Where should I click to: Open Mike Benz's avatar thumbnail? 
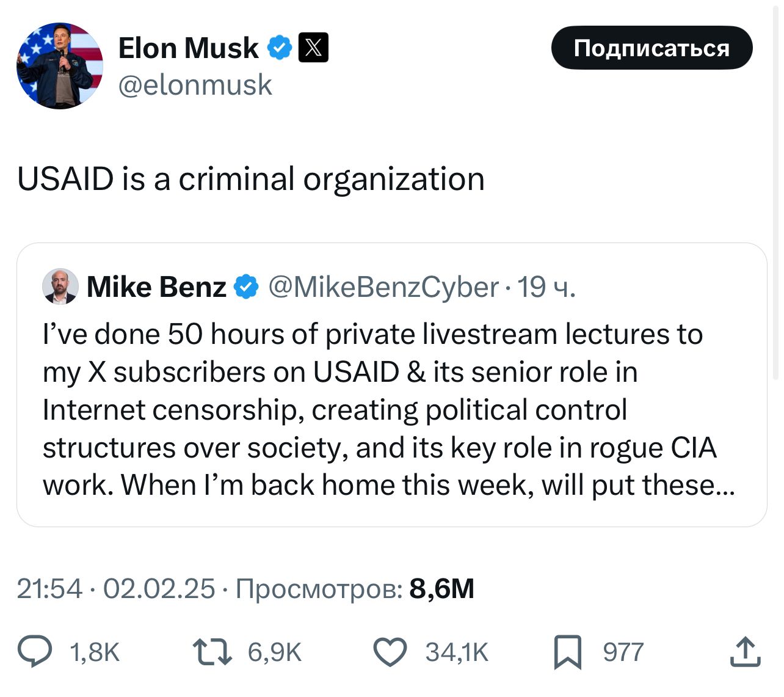[60, 286]
